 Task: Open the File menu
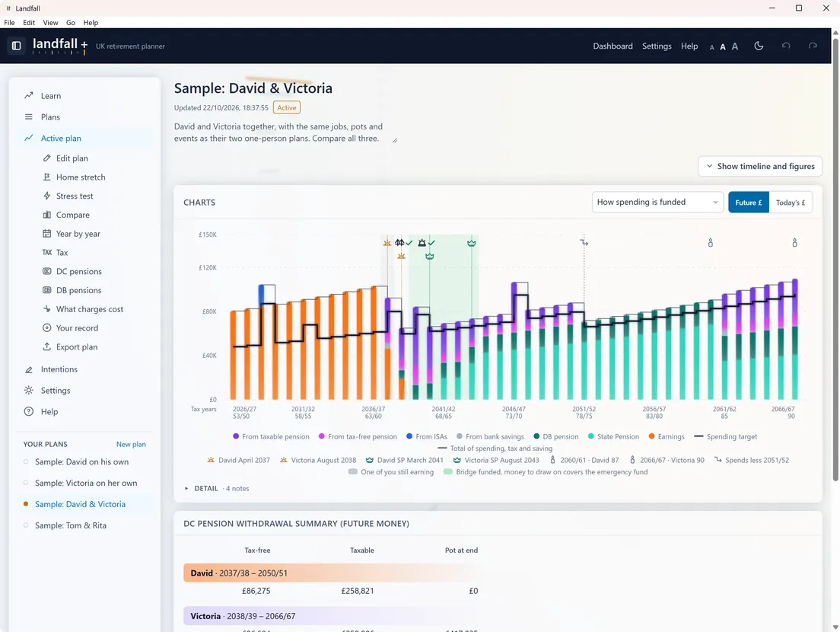coord(9,23)
